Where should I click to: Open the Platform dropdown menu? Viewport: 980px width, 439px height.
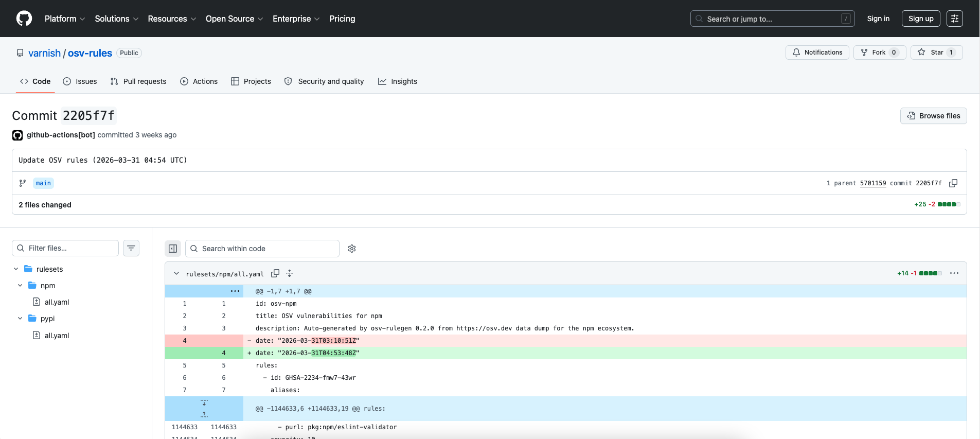pos(65,19)
